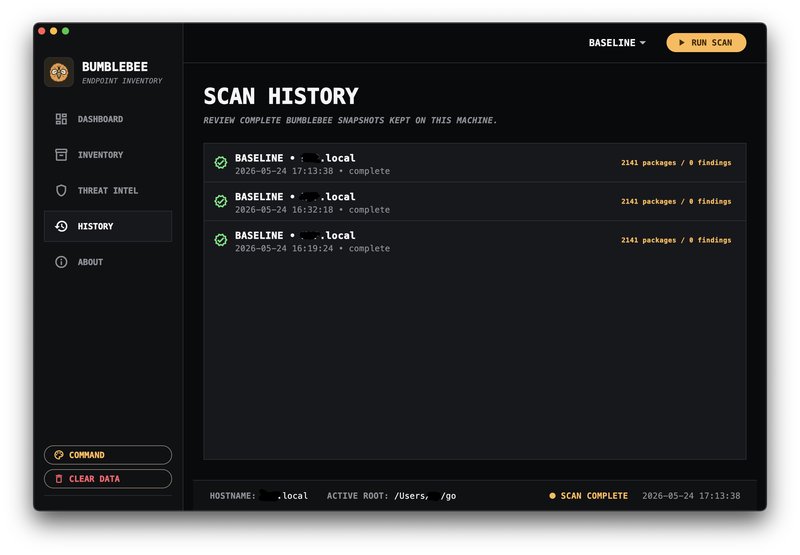The height and width of the screenshot is (555, 800).
Task: Click the Baseline dropdown arrow
Action: (x=642, y=43)
